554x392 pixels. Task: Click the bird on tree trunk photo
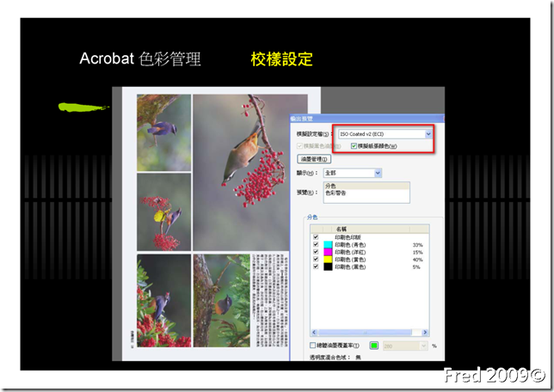(222, 301)
